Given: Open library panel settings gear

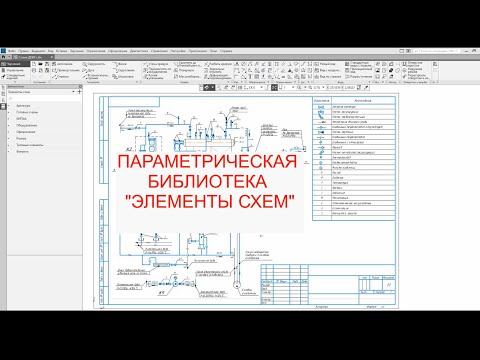Looking at the screenshot, I should coord(80,86).
